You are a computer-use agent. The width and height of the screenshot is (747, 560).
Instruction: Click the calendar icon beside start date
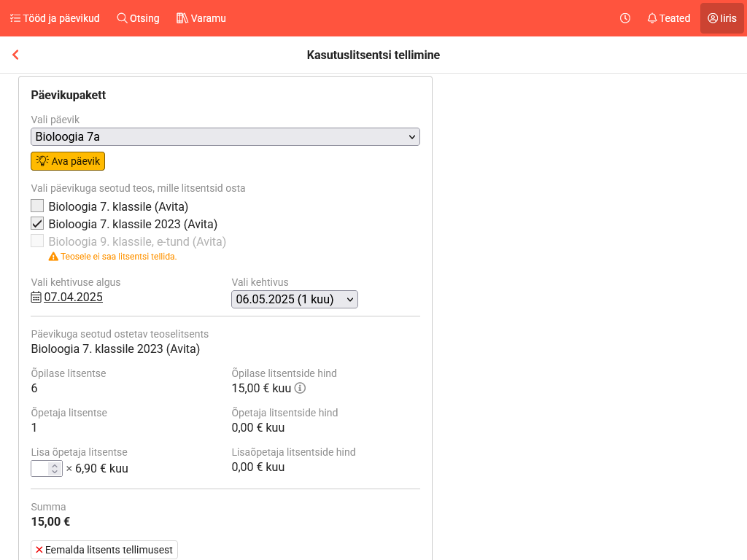click(36, 297)
